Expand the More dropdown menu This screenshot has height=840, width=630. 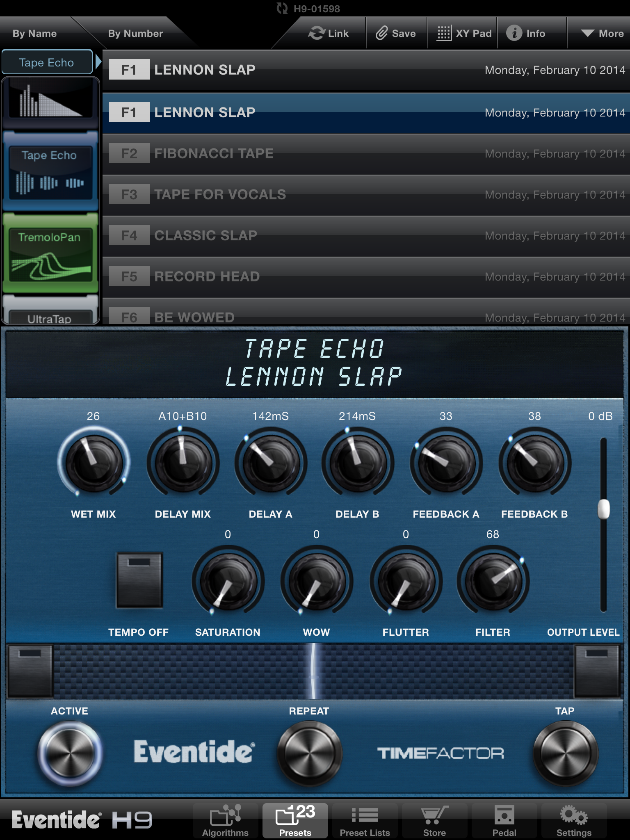click(x=602, y=33)
